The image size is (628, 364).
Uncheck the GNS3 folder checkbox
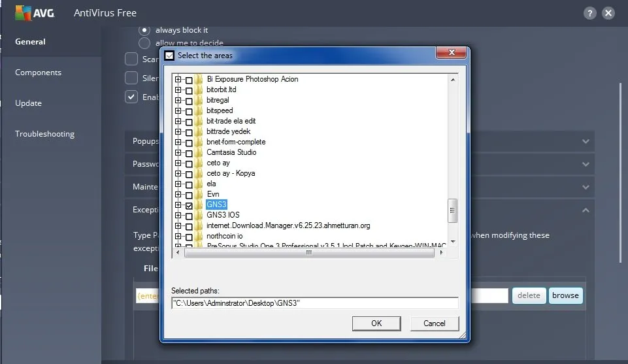tap(189, 205)
